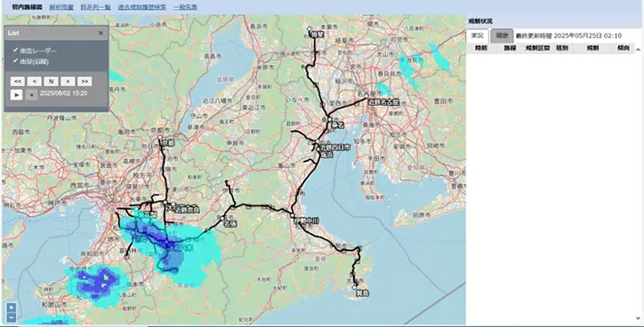Click the 名張 station marker on map
The image size is (644, 327).
click(222, 218)
